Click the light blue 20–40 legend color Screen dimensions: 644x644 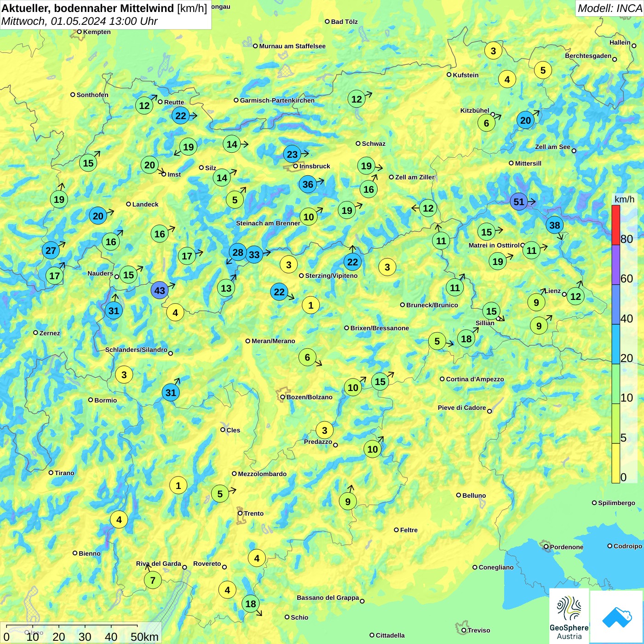coord(615,344)
